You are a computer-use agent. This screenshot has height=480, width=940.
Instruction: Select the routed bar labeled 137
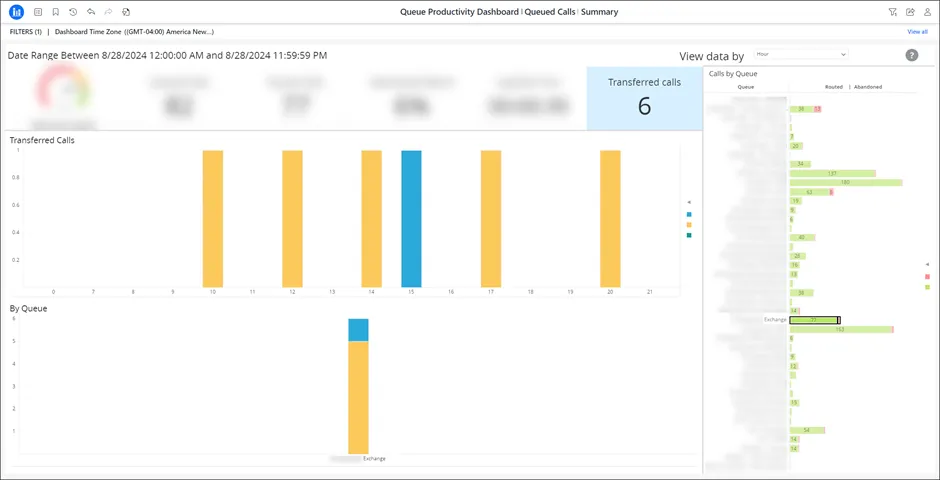click(833, 174)
